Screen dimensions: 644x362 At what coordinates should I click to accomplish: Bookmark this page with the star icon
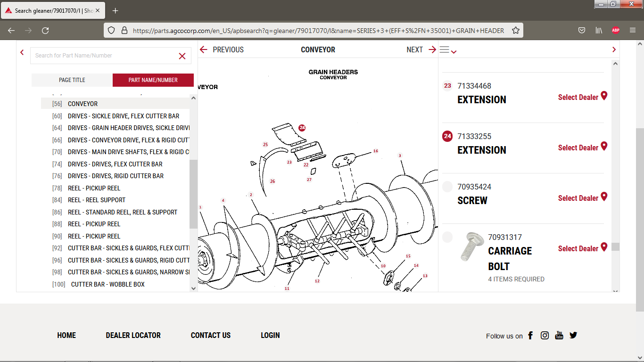516,30
